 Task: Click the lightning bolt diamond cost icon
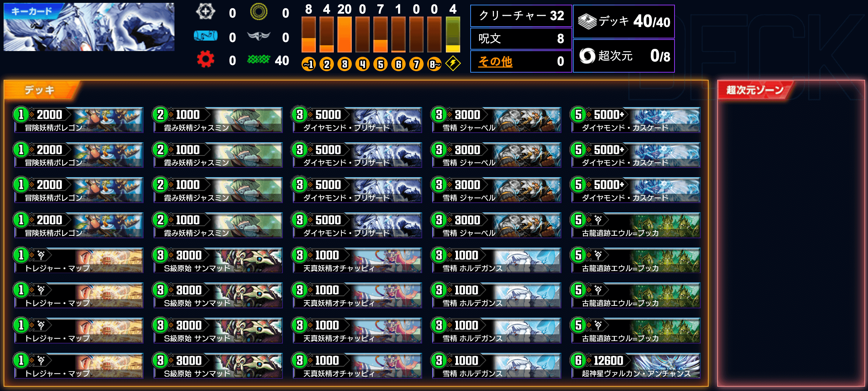453,64
